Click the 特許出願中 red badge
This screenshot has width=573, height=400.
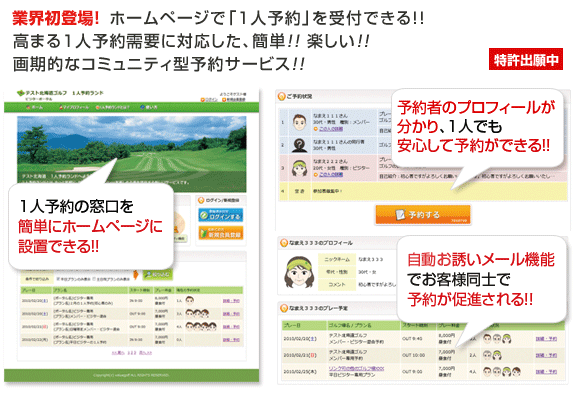(525, 60)
